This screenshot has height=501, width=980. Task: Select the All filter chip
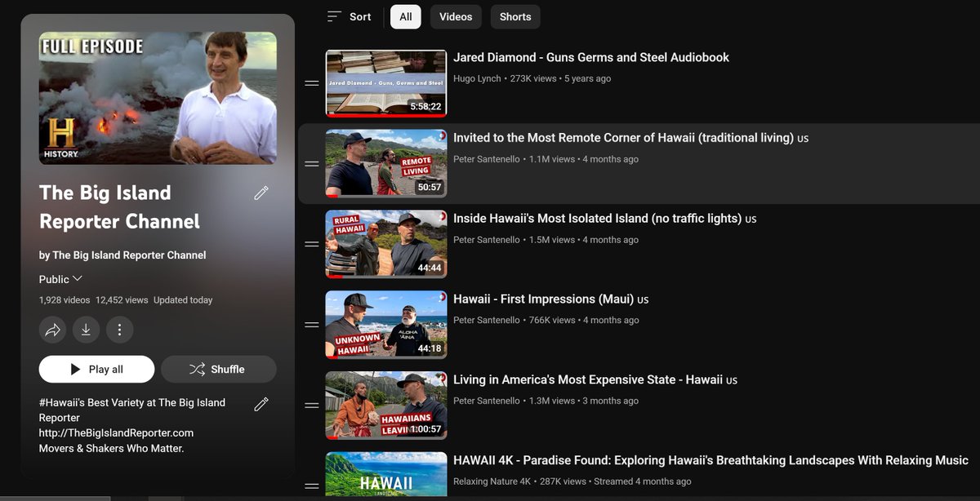(x=406, y=16)
